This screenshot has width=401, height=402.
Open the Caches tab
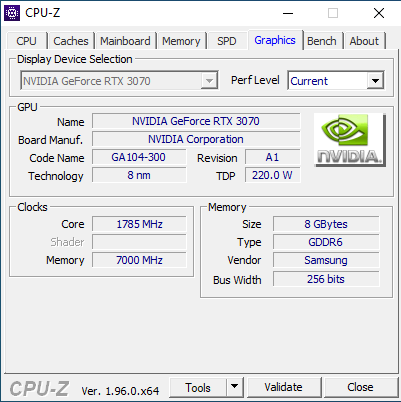coord(71,41)
